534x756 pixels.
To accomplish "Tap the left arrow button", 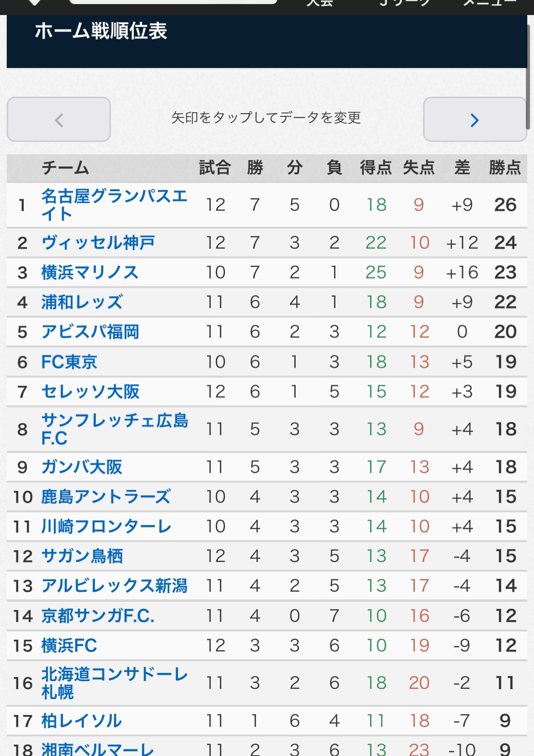I will tap(59, 120).
